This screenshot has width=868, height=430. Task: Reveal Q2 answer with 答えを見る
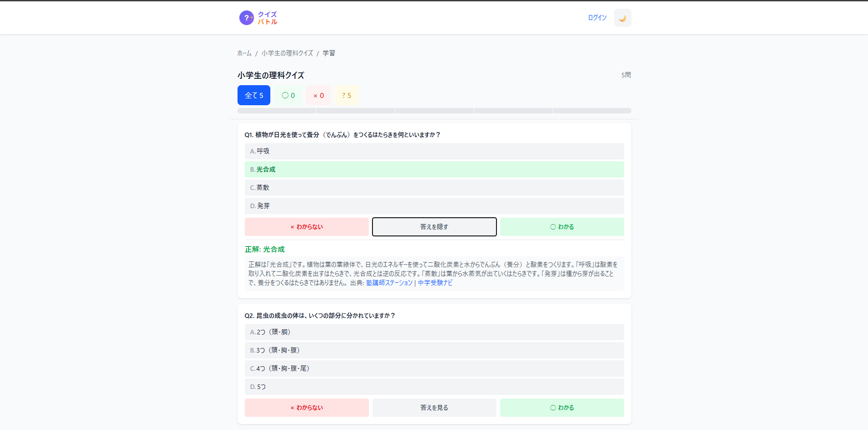[x=434, y=408]
